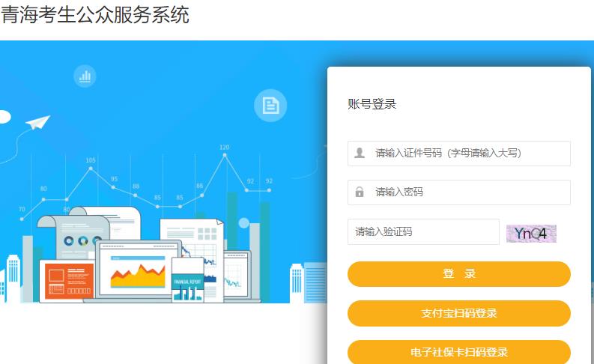Click the tablet with orange area chart

[139, 271]
